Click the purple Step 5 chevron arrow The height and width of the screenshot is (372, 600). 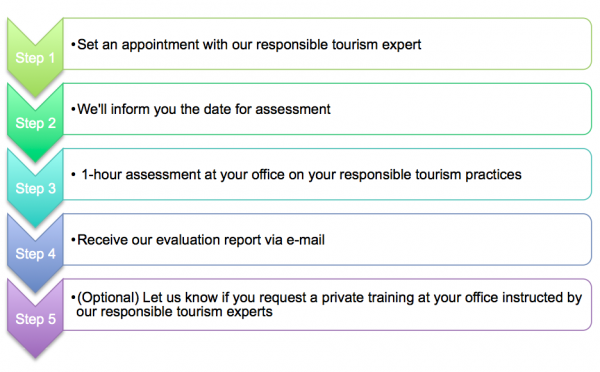[x=35, y=318]
